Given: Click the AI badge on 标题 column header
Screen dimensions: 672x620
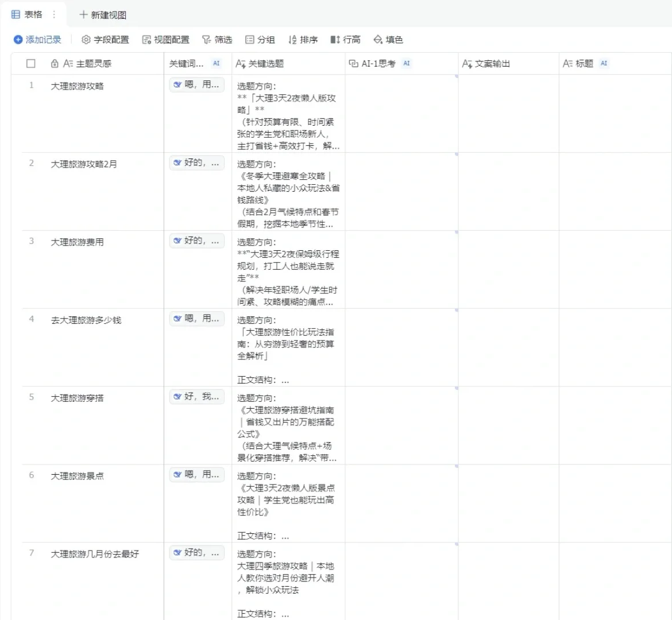Looking at the screenshot, I should click(x=603, y=63).
